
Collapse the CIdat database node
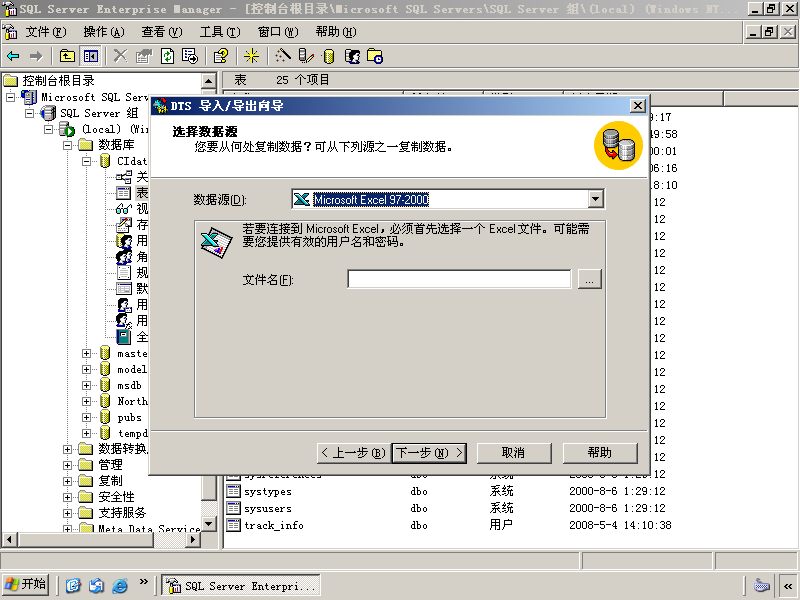86,161
